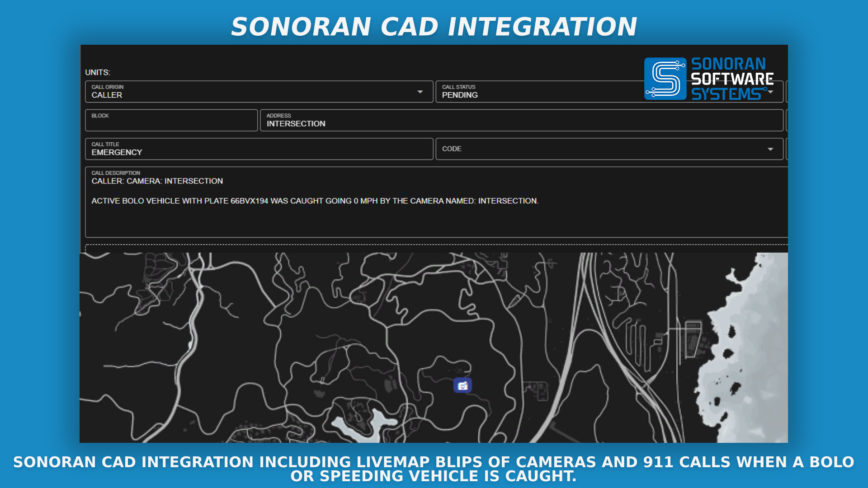Viewport: 868px width, 488px height.
Task: Click the UNITS: label
Action: pos(98,72)
